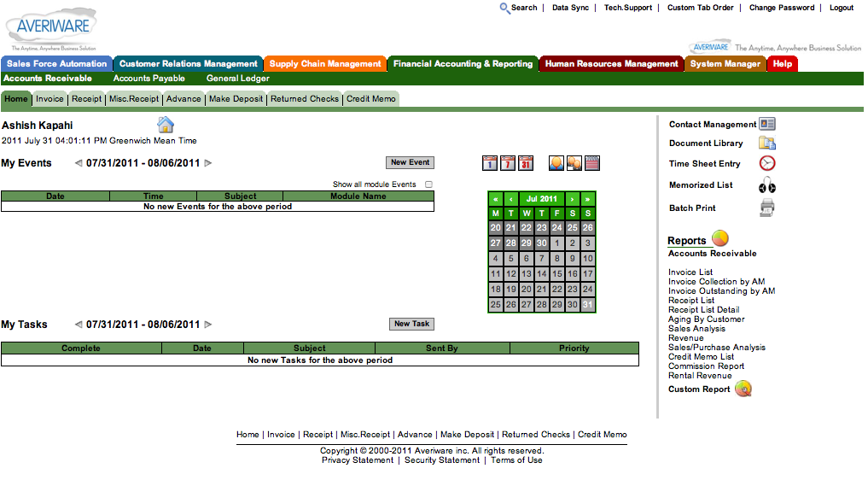Open Contact Management card icon
Image resolution: width=868 pixels, height=480 pixels.
pos(767,124)
